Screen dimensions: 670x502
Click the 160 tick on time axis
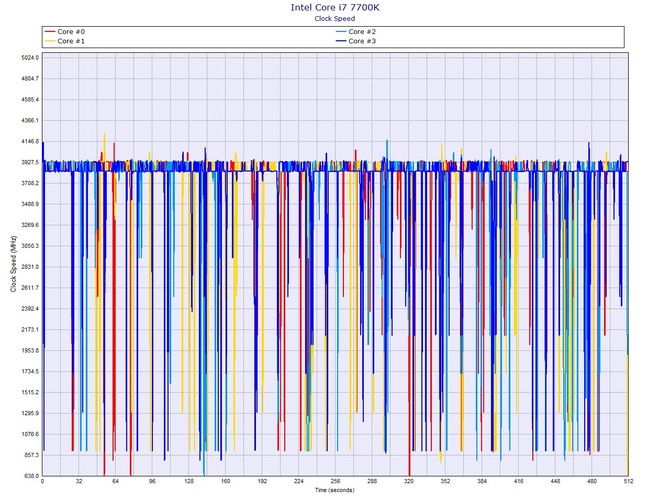[226, 481]
